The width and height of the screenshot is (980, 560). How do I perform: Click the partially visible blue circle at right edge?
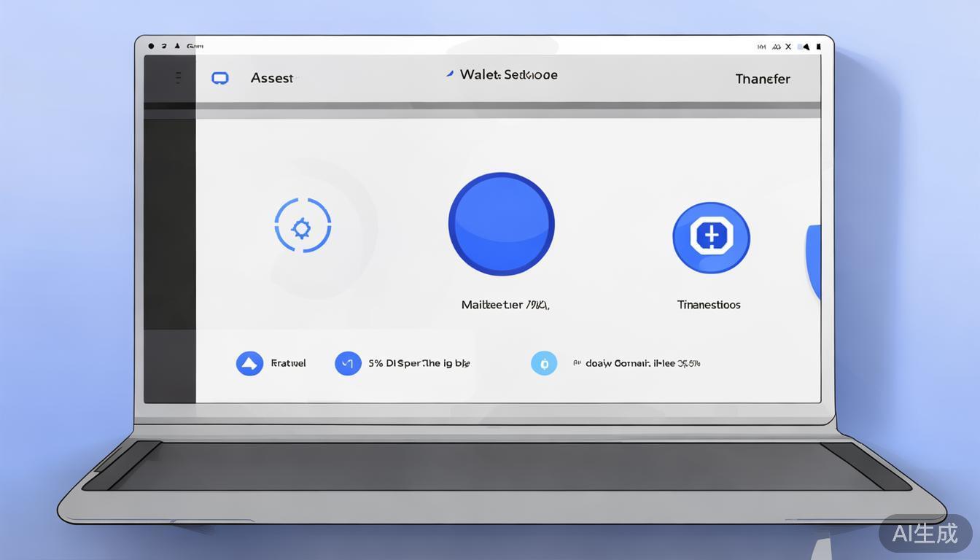(814, 262)
